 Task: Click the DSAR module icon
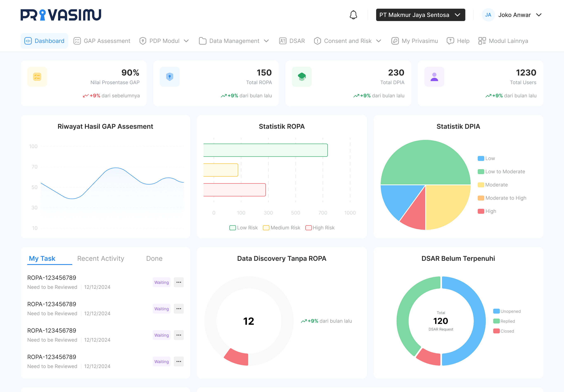(x=283, y=41)
